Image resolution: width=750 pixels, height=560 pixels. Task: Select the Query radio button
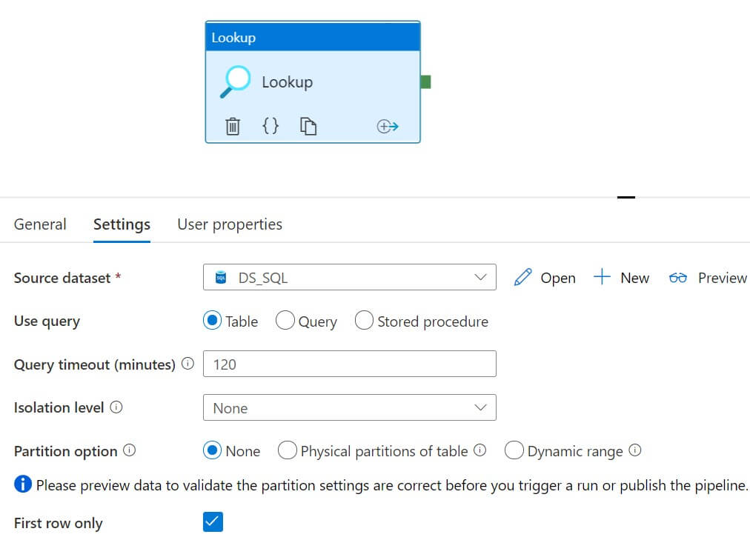(x=285, y=321)
